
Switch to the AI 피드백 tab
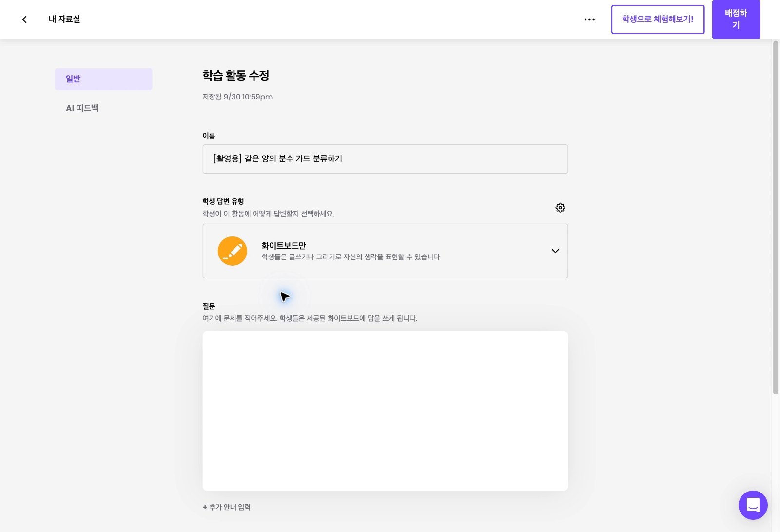[82, 108]
